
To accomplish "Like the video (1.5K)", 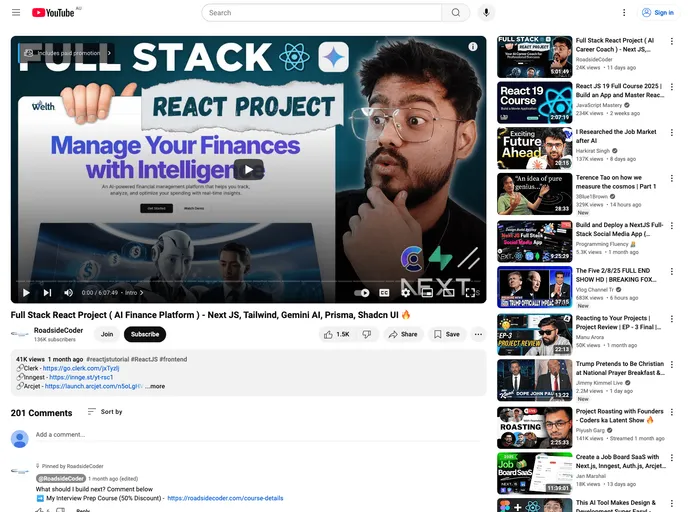I will pos(337,334).
